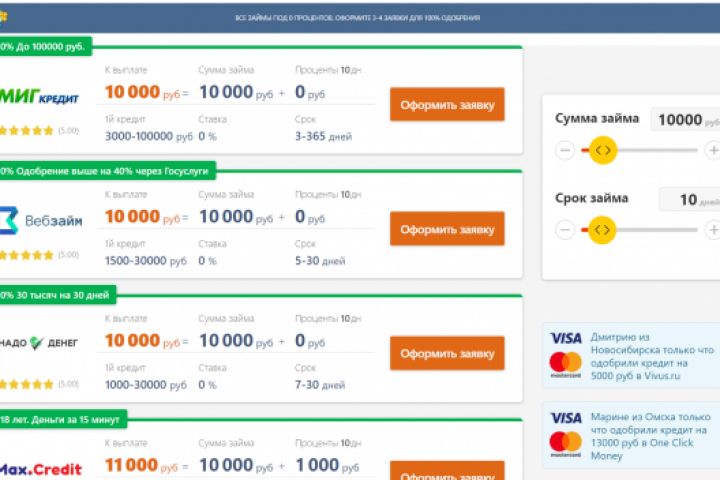Click Вебзайм five-star rating

click(x=28, y=255)
